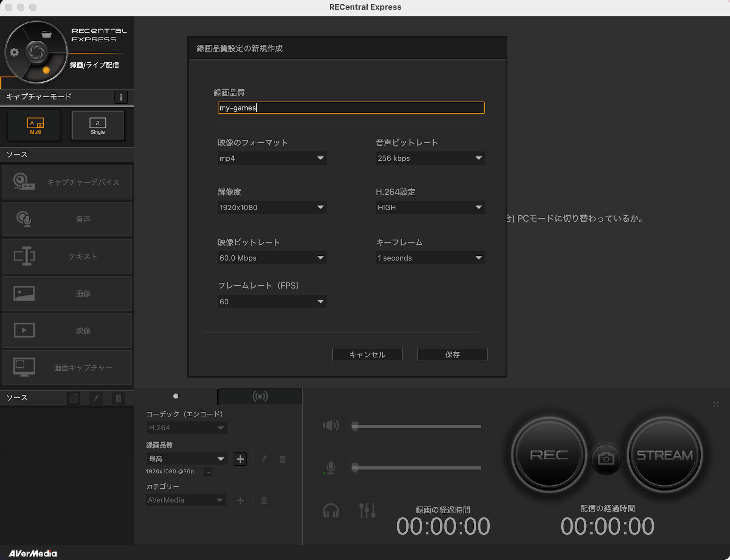Open the H.264設定 HIGH dropdown
This screenshot has width=730, height=560.
[430, 207]
